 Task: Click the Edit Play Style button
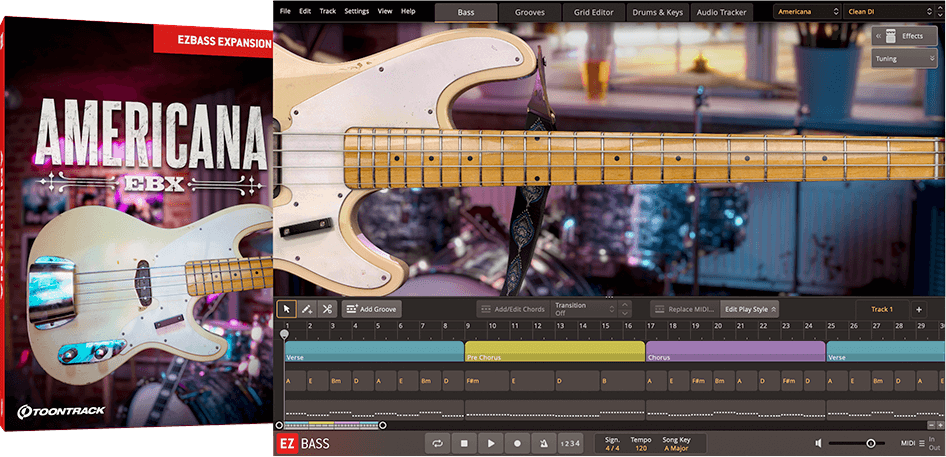(750, 309)
